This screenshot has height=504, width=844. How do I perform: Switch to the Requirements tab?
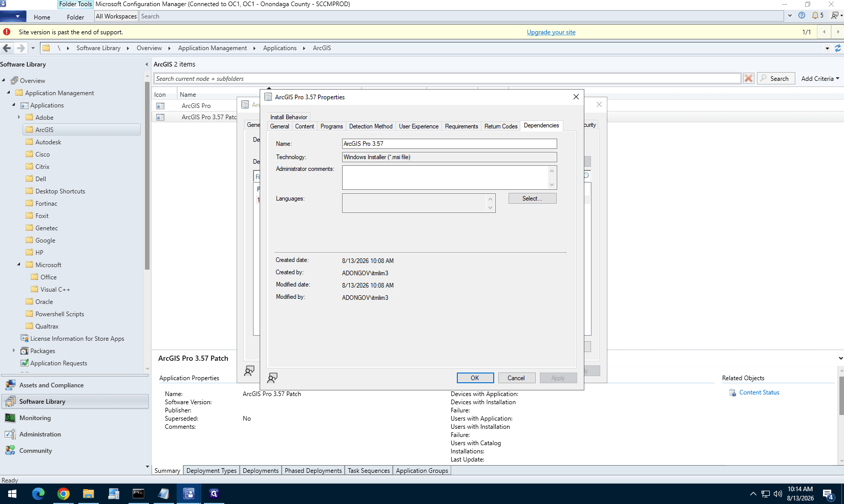(x=461, y=126)
